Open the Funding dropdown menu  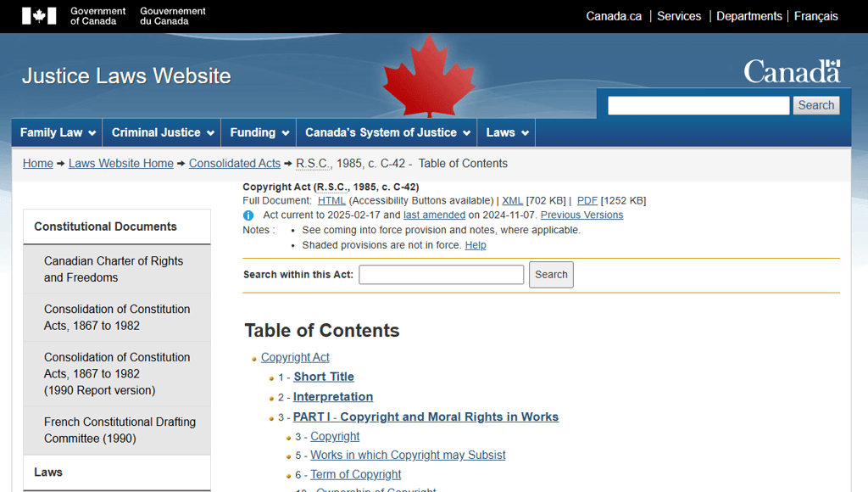click(259, 132)
